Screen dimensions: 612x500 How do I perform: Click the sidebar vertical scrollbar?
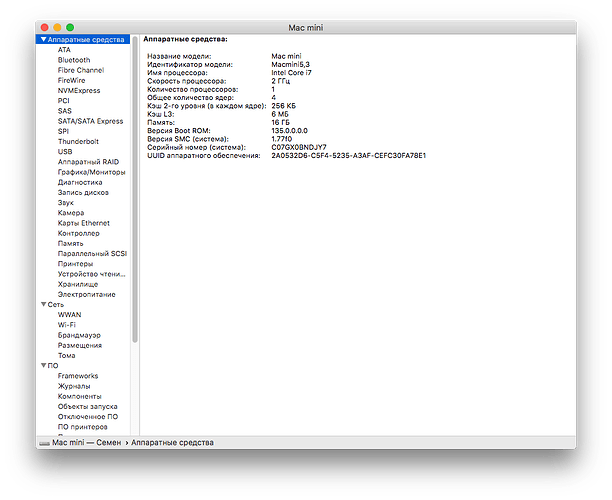pyautogui.click(x=135, y=189)
